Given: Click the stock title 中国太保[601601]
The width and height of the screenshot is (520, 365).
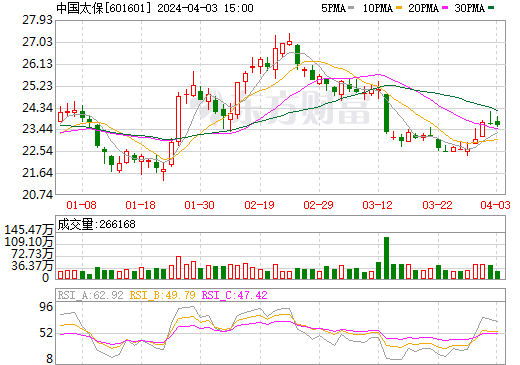Looking at the screenshot, I should pyautogui.click(x=104, y=8).
